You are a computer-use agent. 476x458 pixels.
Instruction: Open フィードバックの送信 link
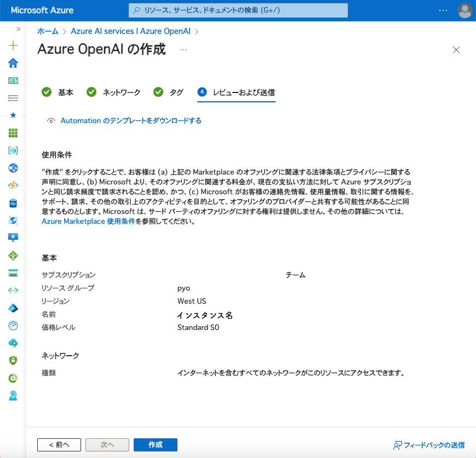click(429, 445)
